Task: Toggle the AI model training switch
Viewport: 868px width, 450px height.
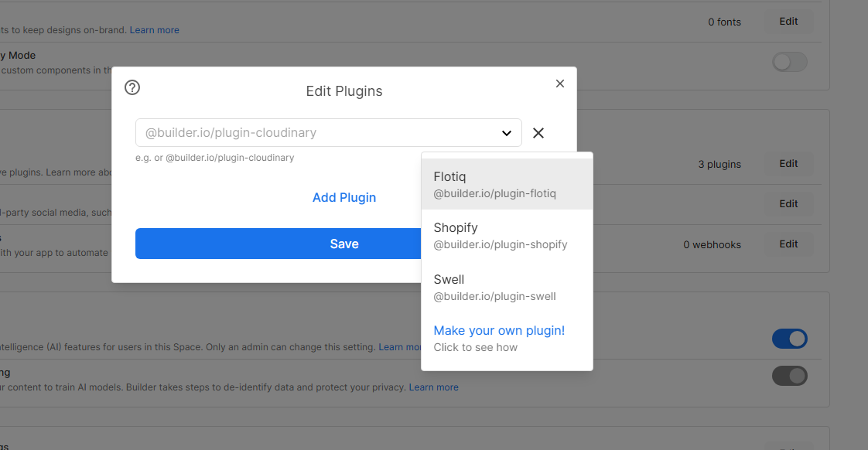Action: tap(789, 376)
